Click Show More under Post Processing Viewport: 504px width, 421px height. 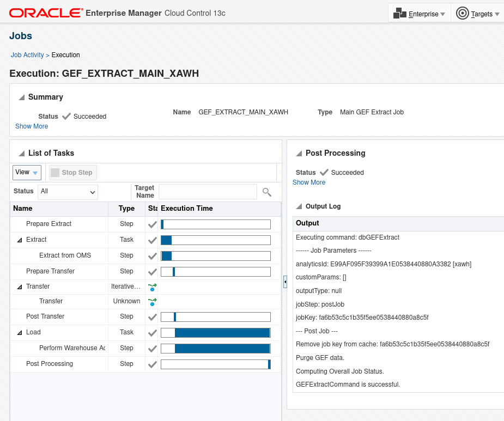(309, 182)
